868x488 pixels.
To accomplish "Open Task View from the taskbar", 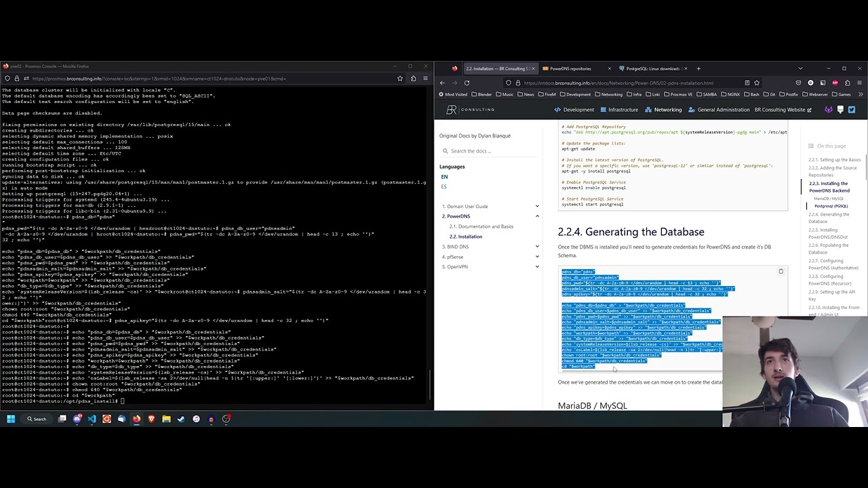I will pyautogui.click(x=62, y=419).
